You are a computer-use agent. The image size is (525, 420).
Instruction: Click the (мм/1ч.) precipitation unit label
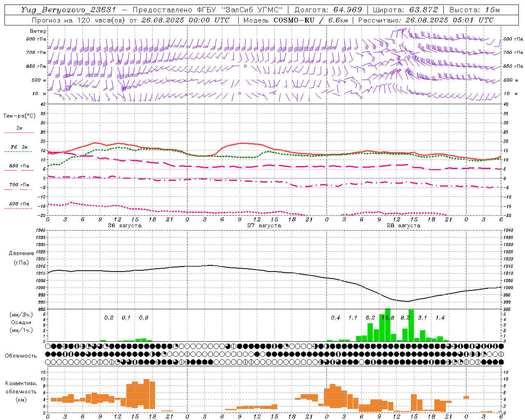(x=21, y=330)
